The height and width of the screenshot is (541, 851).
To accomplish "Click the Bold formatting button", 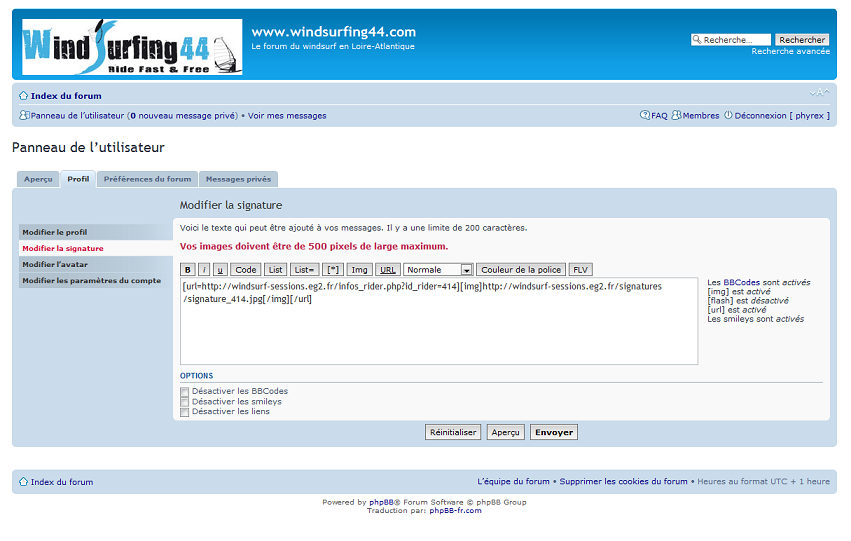I will pyautogui.click(x=188, y=270).
